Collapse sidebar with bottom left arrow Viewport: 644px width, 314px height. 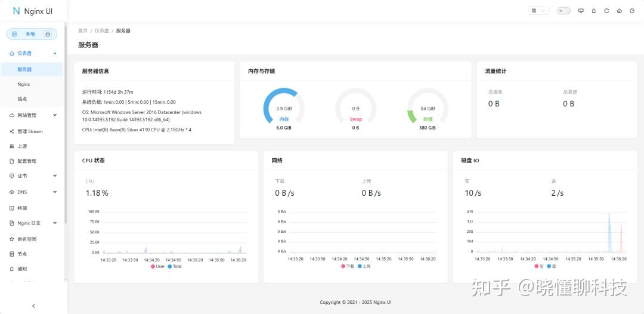(33, 306)
